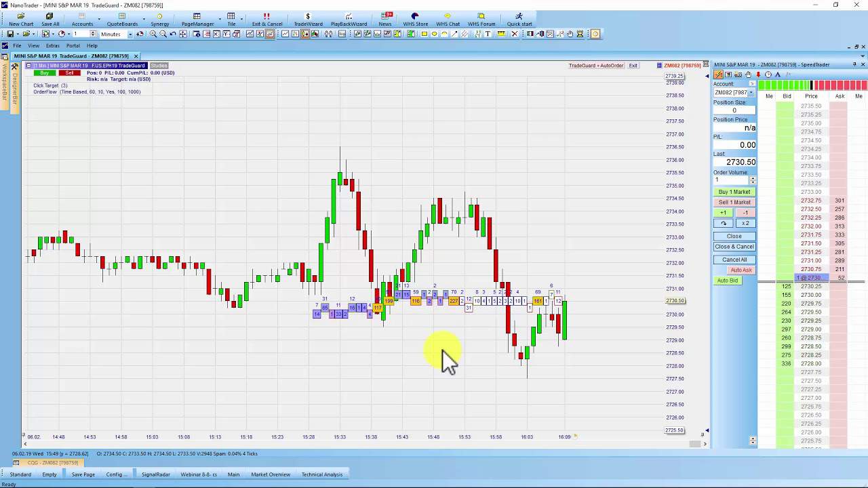Click the SpeedTrader clock icon
Viewport: 868px width, 488px height.
tap(768, 75)
